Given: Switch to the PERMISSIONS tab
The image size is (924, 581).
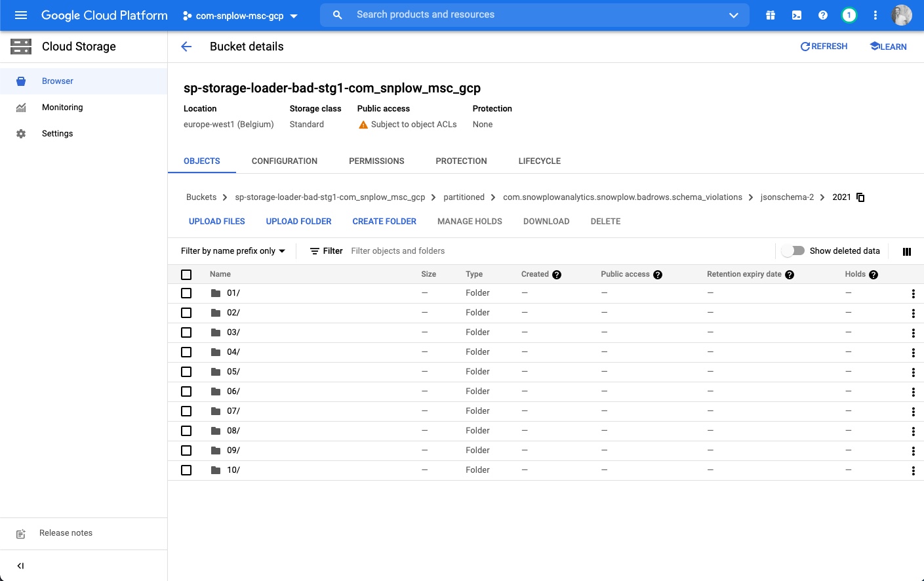Looking at the screenshot, I should 376,161.
